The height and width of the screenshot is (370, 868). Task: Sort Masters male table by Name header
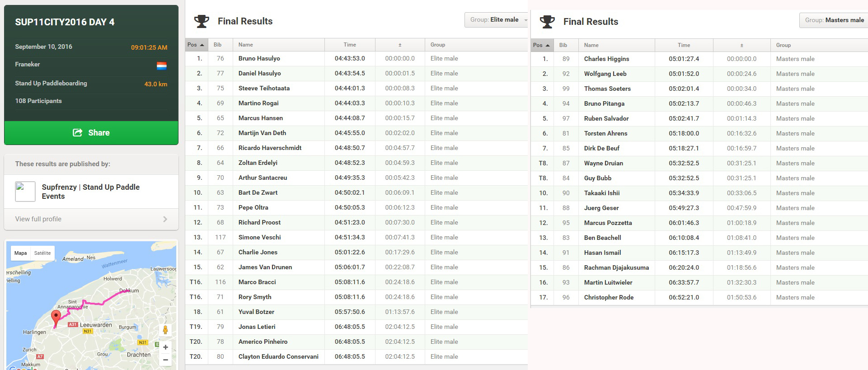[617, 45]
